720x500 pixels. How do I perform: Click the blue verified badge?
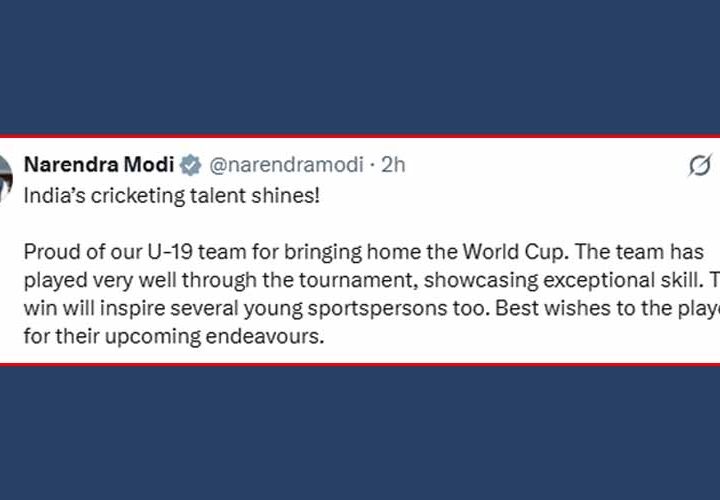[x=192, y=164]
